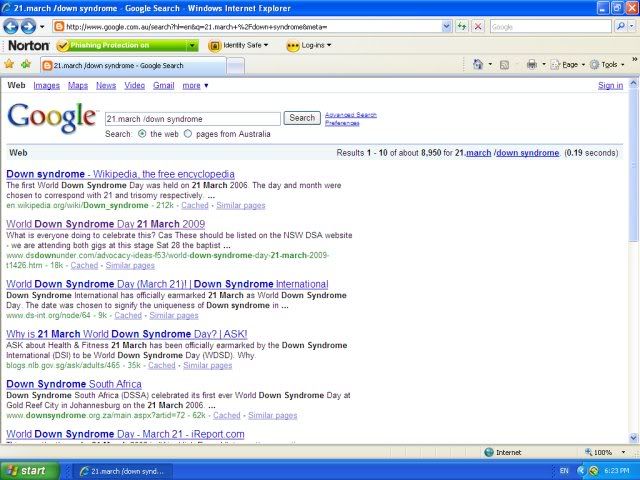The image size is (640, 480).
Task: Select the Internet Explorer taskbar button
Action: (x=122, y=471)
